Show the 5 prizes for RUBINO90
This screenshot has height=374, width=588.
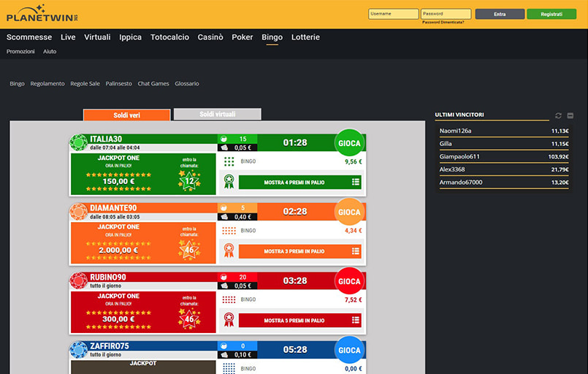click(x=299, y=321)
